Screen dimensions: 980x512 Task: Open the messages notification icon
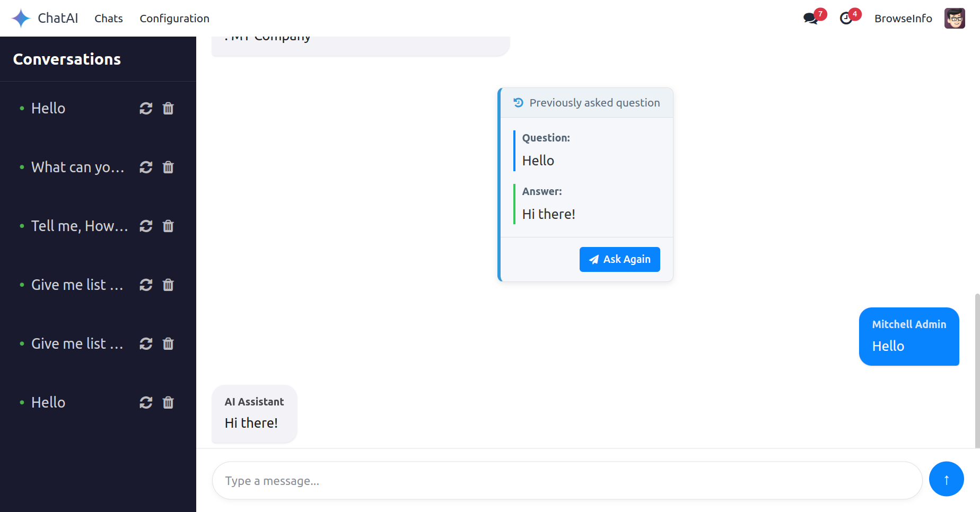(811, 19)
